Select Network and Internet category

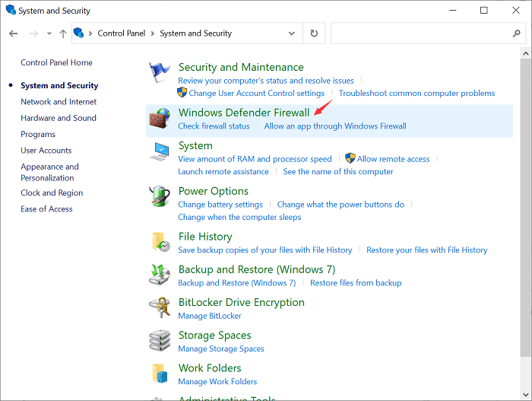click(x=59, y=102)
